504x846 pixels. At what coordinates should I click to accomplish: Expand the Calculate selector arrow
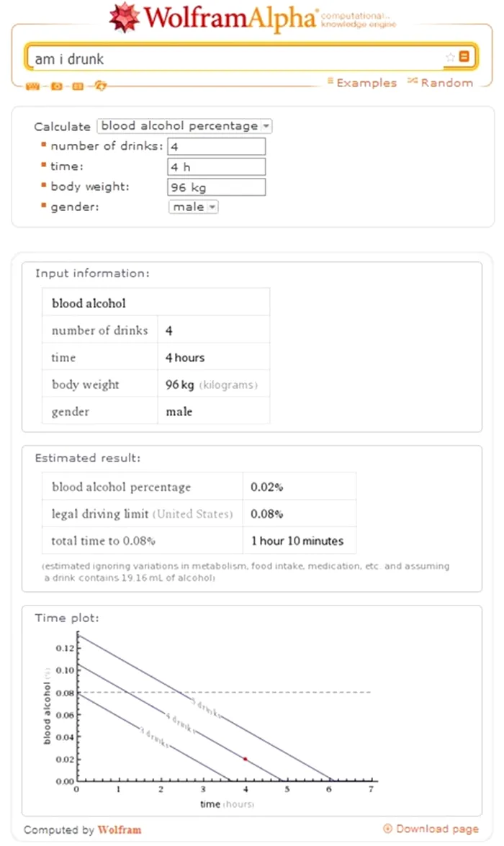click(x=267, y=126)
